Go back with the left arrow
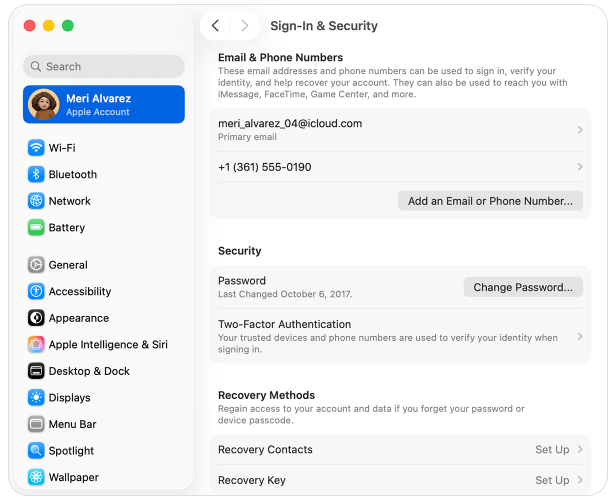This screenshot has height=500, width=614. 215,25
